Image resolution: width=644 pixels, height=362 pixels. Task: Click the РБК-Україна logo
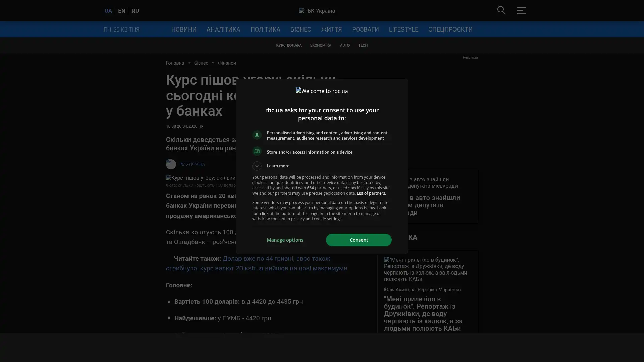click(x=317, y=11)
